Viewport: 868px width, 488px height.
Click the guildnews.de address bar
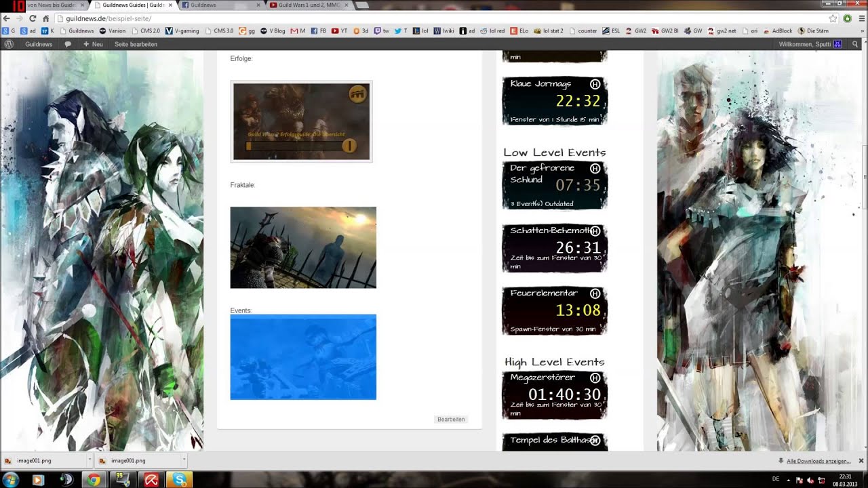[x=441, y=18]
